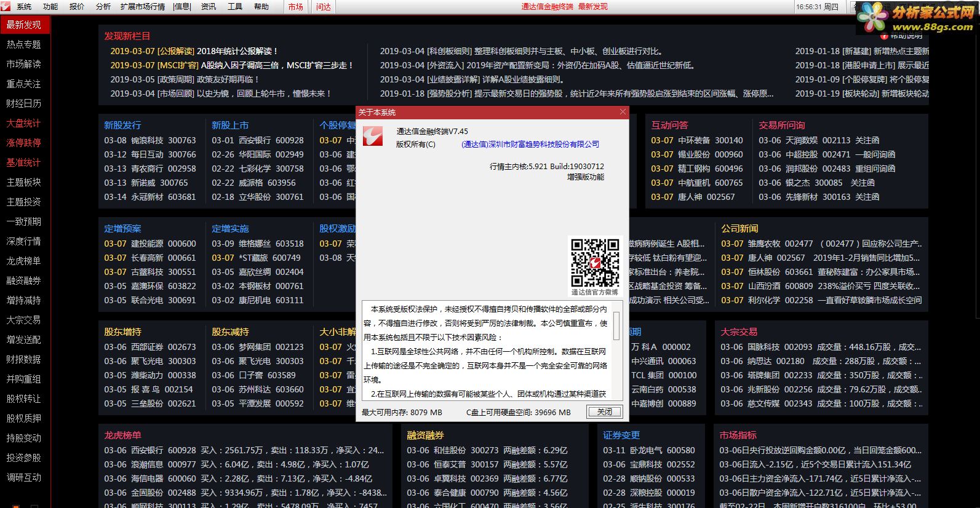Open the 工具 menu
The image size is (980, 508).
pyautogui.click(x=235, y=6)
